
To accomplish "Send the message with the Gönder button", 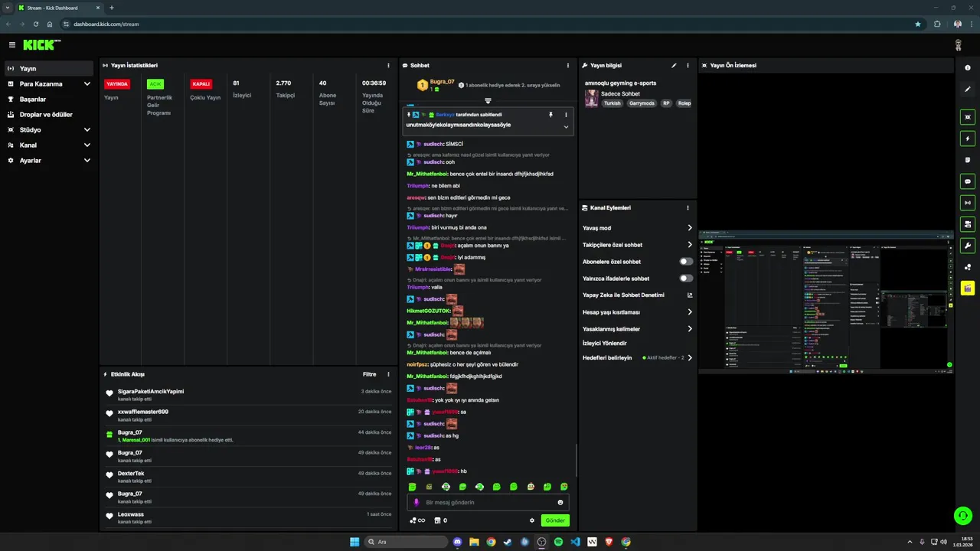I will pyautogui.click(x=555, y=520).
